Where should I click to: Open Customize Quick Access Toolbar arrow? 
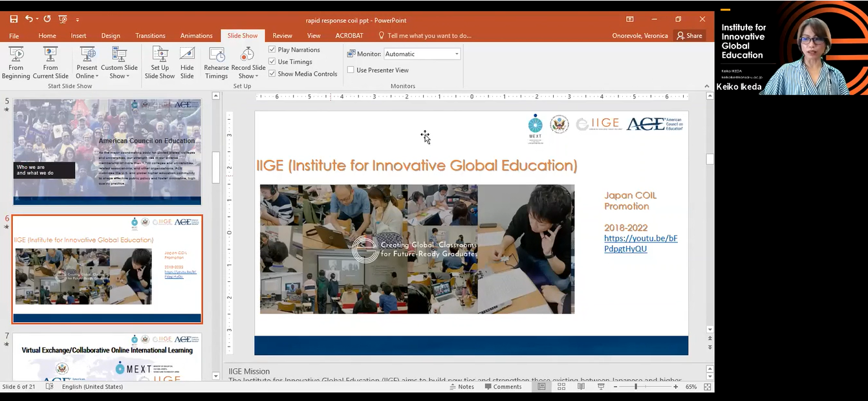coord(78,20)
